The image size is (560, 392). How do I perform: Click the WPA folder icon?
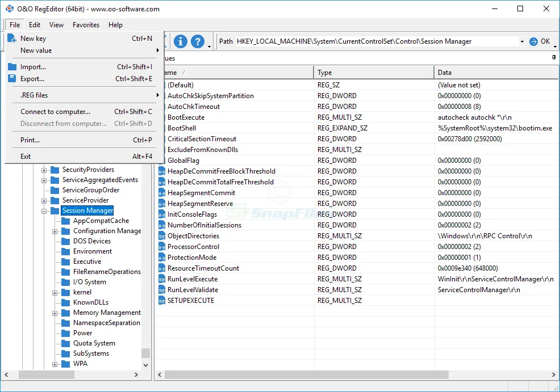[x=66, y=364]
